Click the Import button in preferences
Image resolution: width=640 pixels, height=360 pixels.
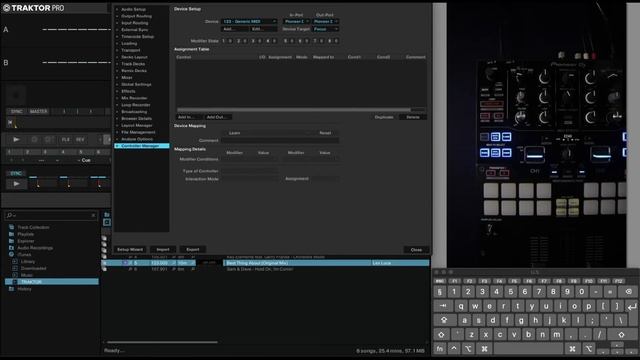(x=162, y=249)
